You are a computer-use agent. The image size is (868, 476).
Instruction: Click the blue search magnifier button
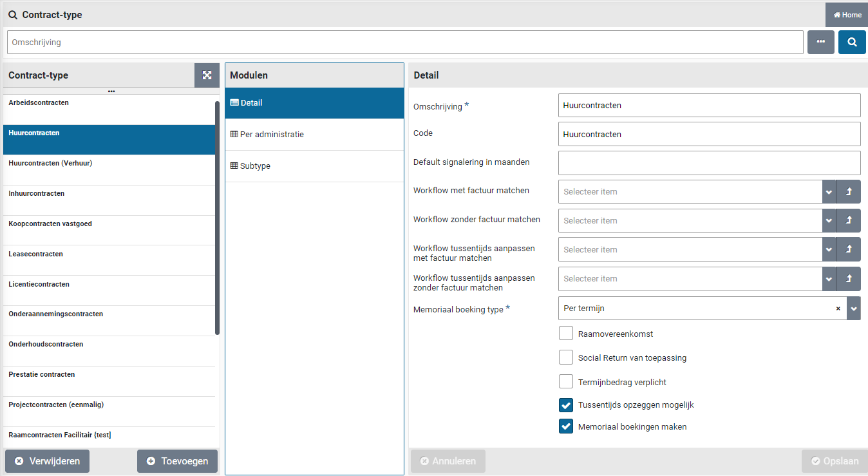pos(851,42)
